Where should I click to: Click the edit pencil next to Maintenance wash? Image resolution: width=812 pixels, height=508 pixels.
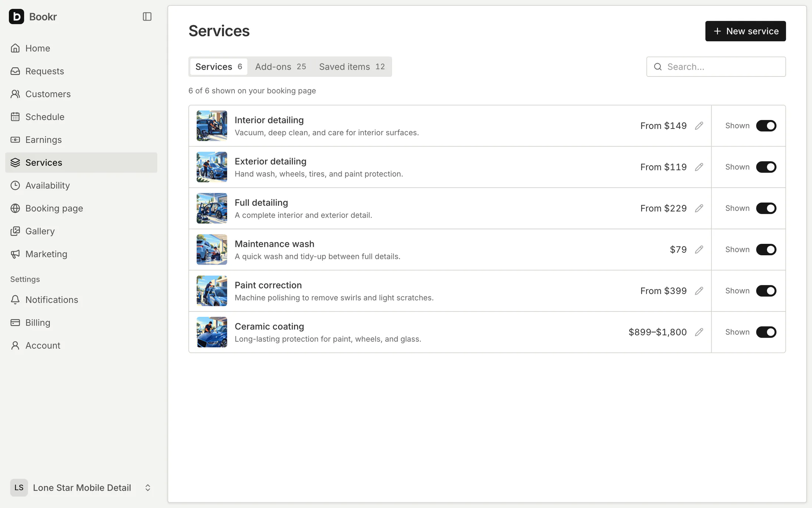click(699, 249)
